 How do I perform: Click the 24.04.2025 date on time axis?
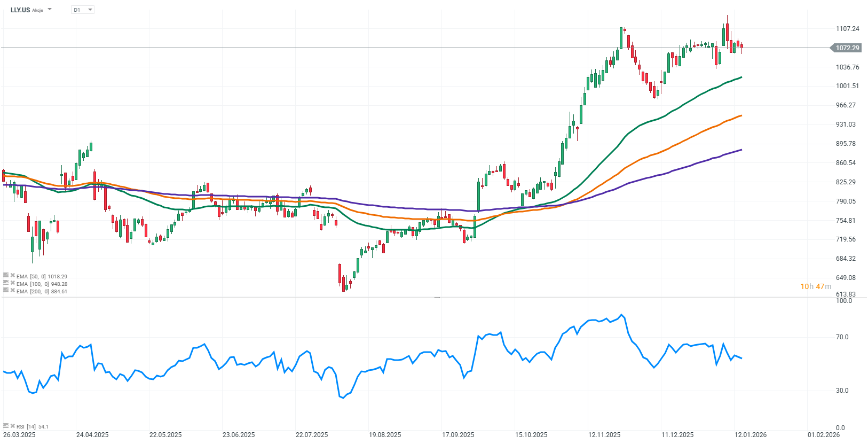click(92, 435)
